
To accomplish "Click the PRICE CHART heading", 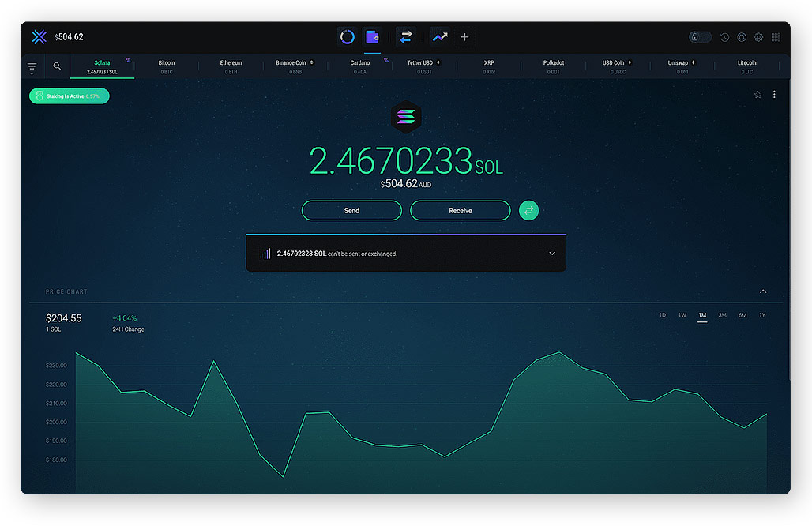I will click(66, 291).
